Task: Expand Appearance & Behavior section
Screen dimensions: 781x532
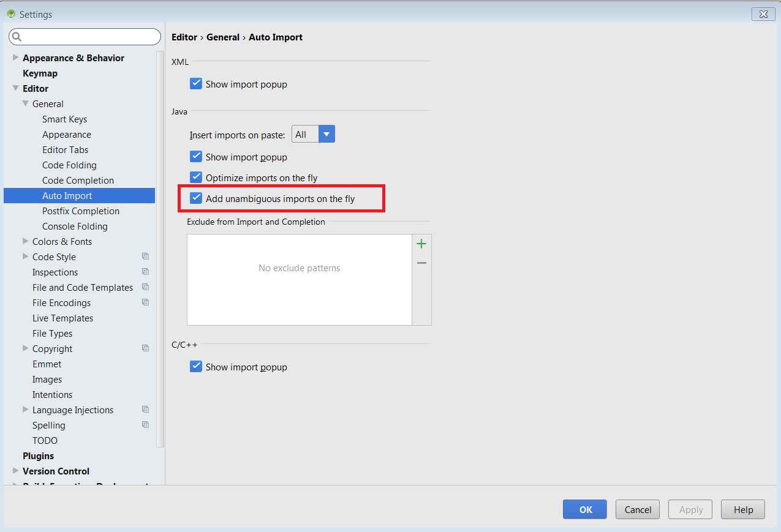Action: point(16,58)
